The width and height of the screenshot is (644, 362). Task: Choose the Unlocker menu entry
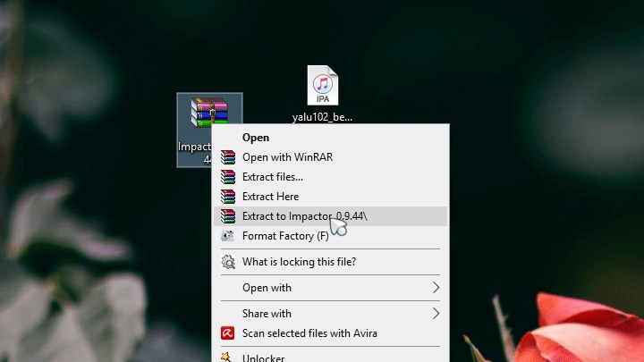coord(330,357)
